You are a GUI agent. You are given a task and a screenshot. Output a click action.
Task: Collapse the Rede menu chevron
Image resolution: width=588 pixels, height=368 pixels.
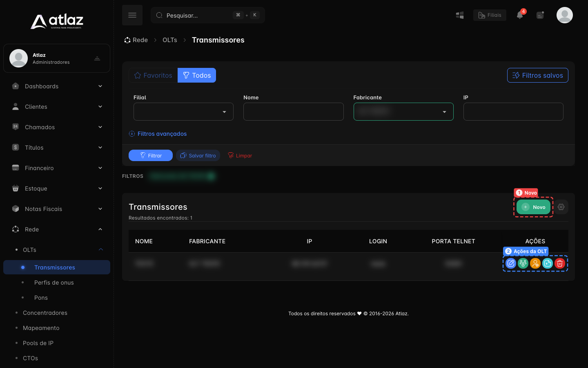tap(100, 229)
